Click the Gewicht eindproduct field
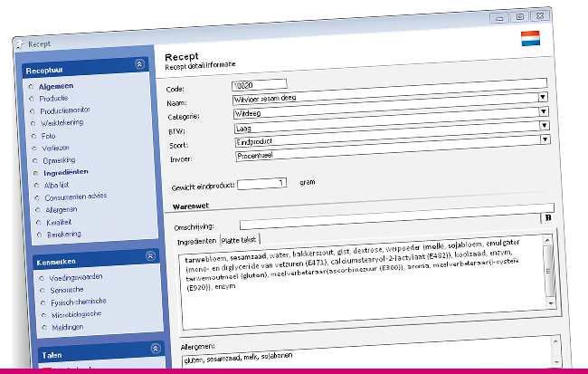This screenshot has height=374, width=588. (261, 184)
